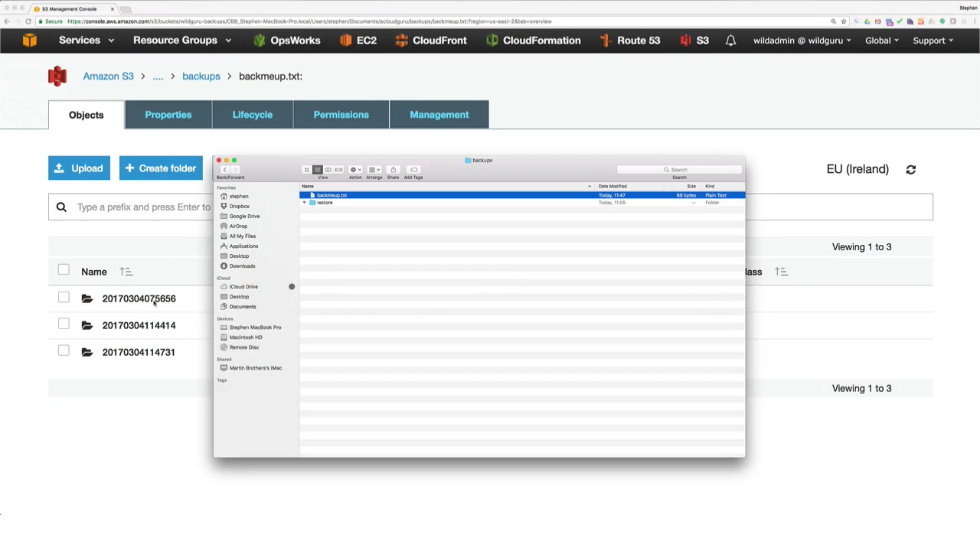This screenshot has width=980, height=551.
Task: Click the search magnifier in the prefix field
Action: 61,207
